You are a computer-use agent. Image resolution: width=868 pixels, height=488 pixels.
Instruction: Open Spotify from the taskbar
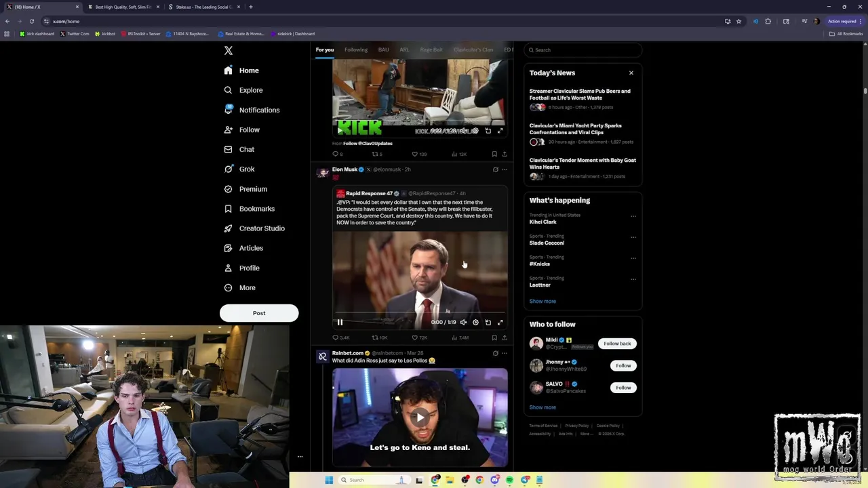(509, 480)
